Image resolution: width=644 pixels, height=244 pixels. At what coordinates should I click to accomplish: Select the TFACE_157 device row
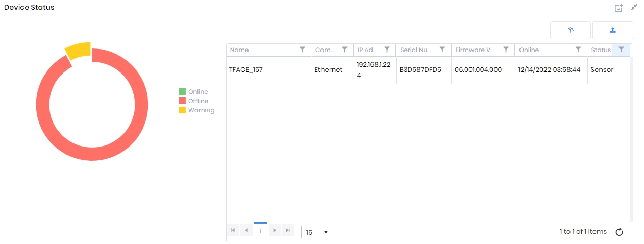click(428, 70)
